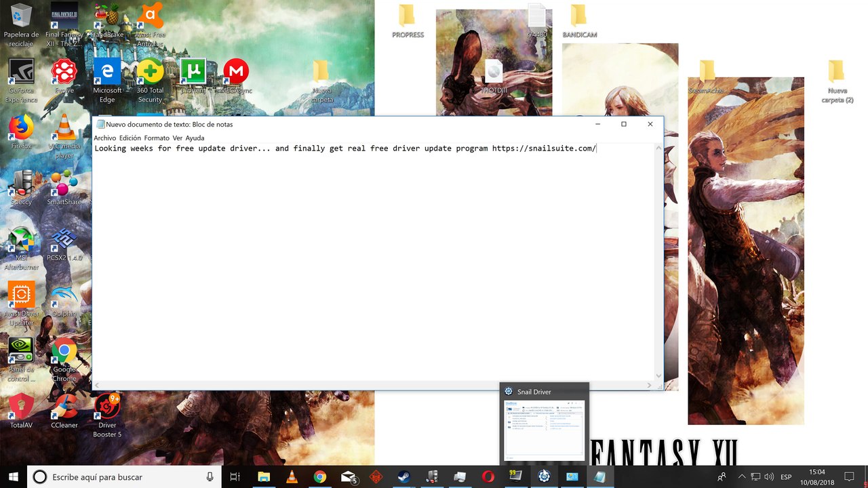This screenshot has height=488, width=868.
Task: Open the Formato menu in Notepad
Action: [157, 138]
